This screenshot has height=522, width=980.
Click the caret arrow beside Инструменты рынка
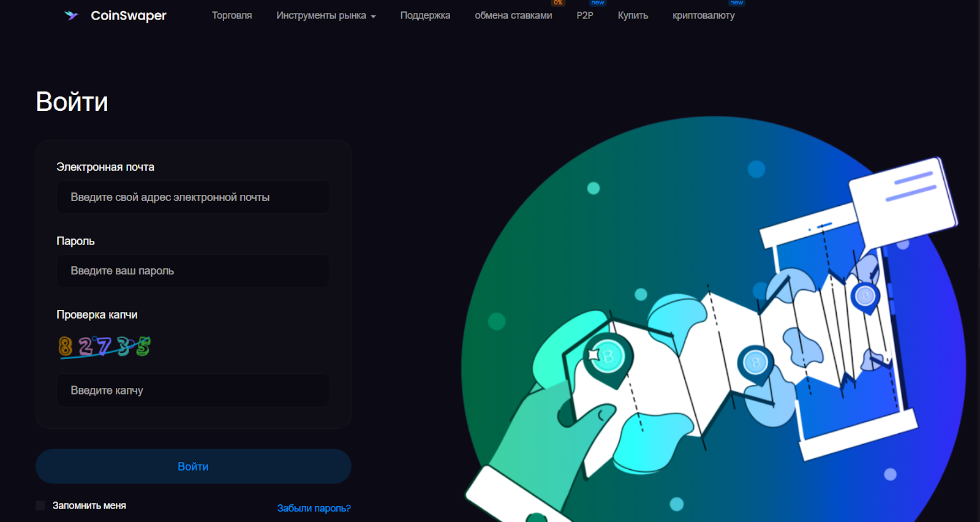(373, 17)
